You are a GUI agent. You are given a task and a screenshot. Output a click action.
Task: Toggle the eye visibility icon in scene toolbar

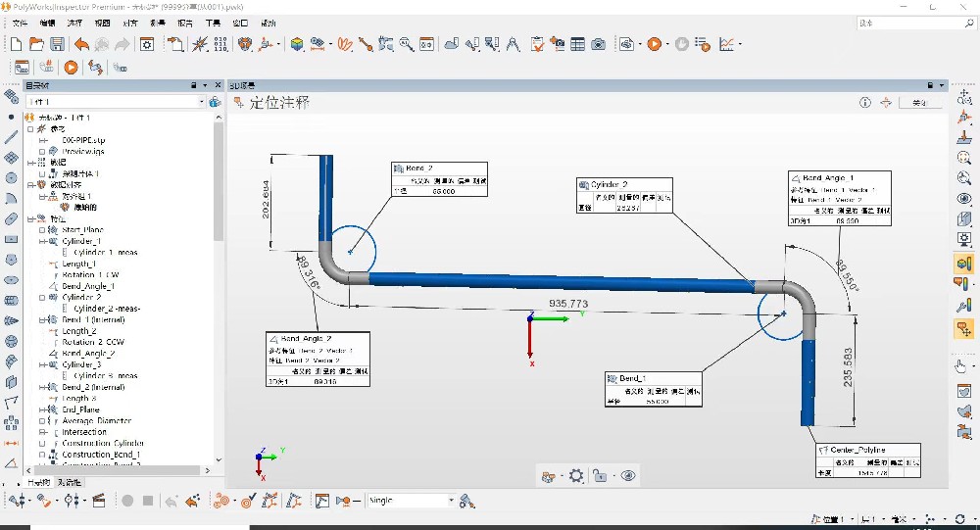click(x=629, y=476)
